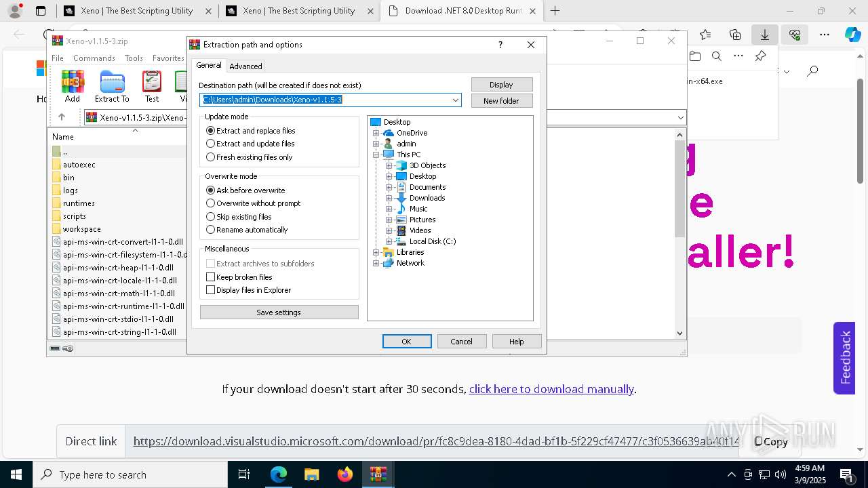Select Pictures in the folder tree

pos(422,220)
